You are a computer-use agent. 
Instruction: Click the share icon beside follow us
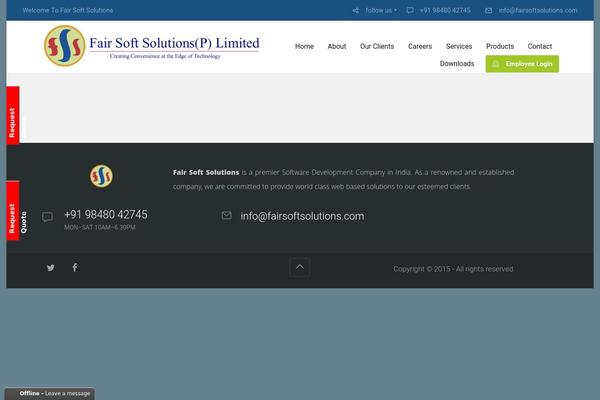click(x=356, y=11)
